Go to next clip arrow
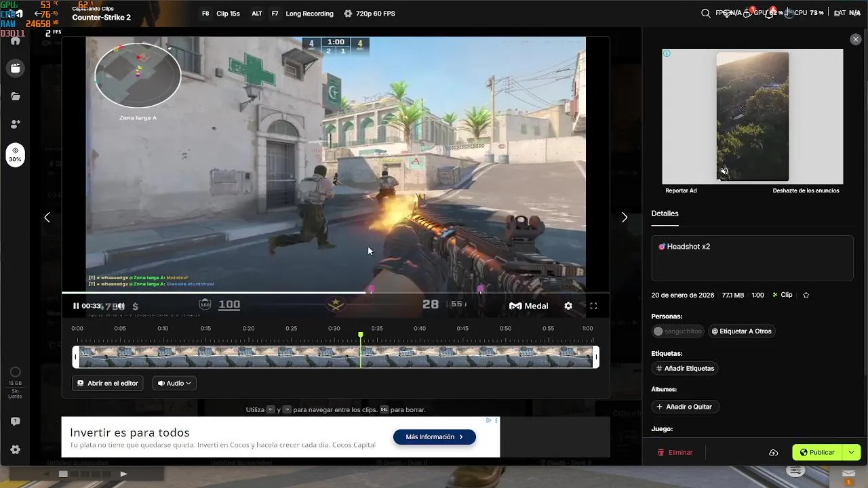 pos(625,218)
